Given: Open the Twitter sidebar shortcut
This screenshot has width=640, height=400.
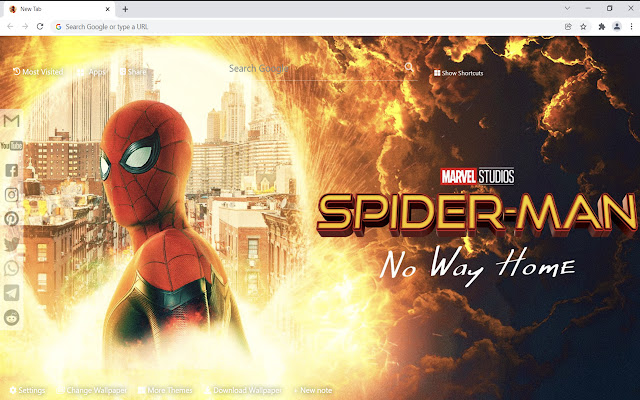Looking at the screenshot, I should click(11, 244).
